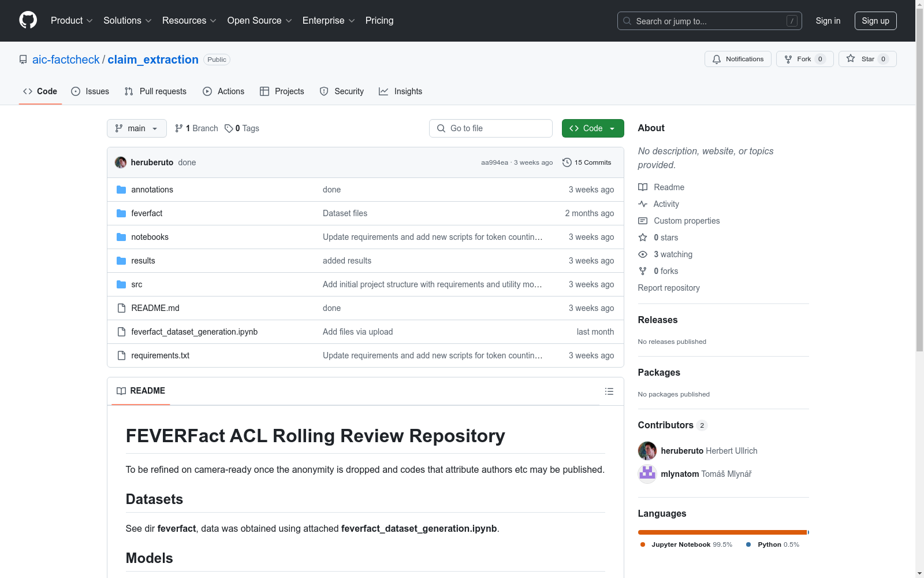Screen dimensions: 924x578
Task: Open the Python 0.5% language link
Action: [x=773, y=544]
